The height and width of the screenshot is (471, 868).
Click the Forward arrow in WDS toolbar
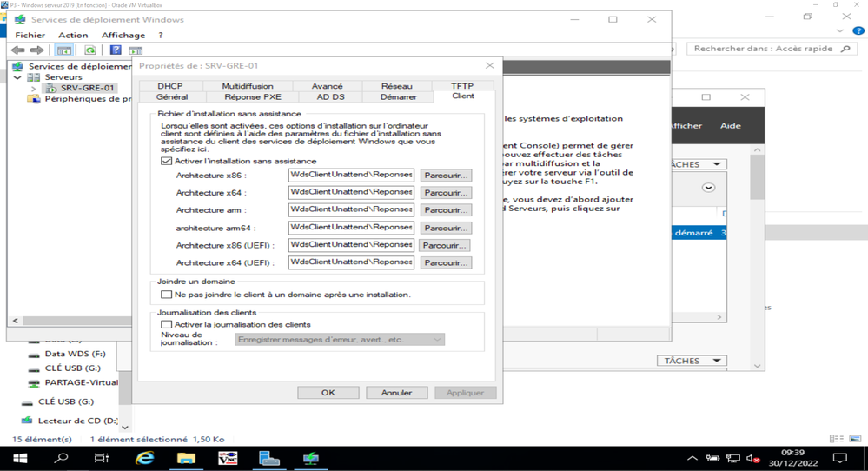coord(37,50)
